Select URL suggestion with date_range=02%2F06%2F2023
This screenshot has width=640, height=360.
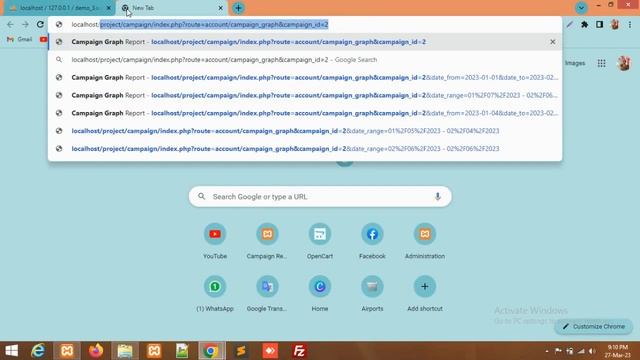[305, 149]
